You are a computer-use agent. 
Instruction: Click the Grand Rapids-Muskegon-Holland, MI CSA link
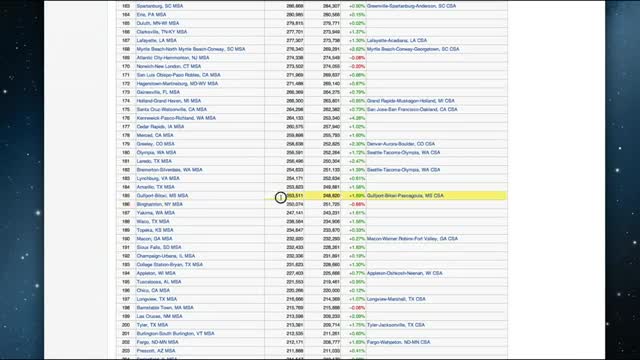(x=410, y=101)
